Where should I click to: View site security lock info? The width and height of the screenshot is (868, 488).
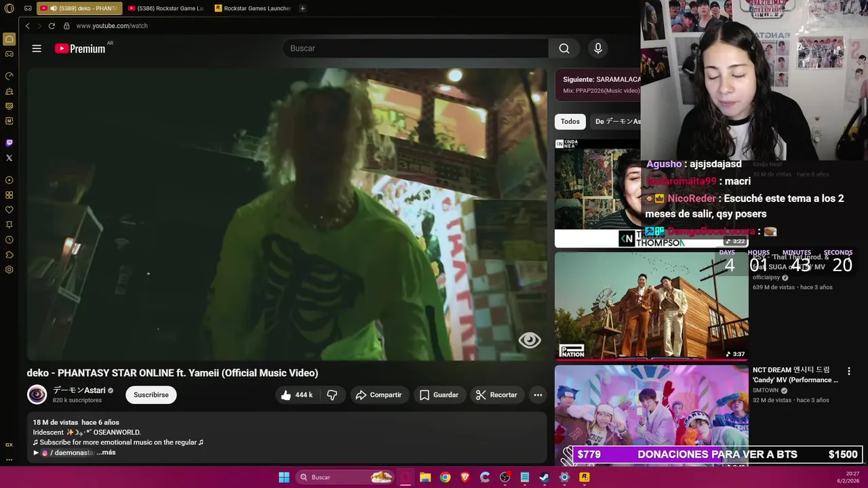click(x=66, y=26)
